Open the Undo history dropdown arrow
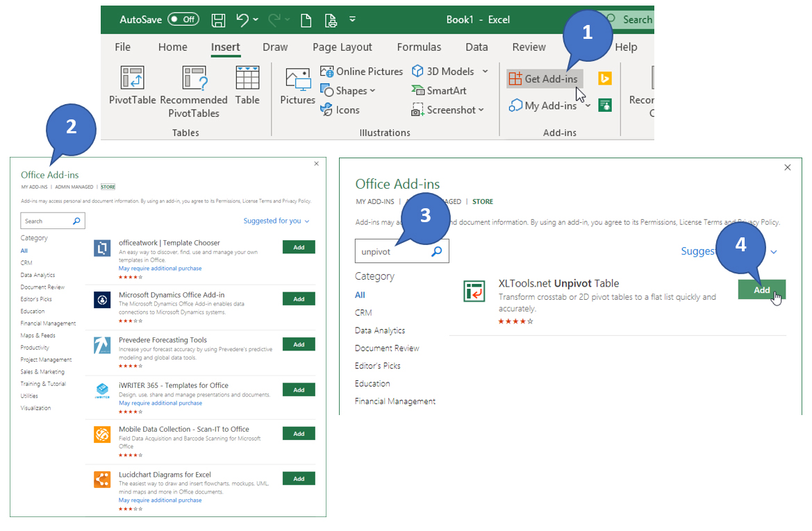The height and width of the screenshot is (531, 812). coord(256,20)
